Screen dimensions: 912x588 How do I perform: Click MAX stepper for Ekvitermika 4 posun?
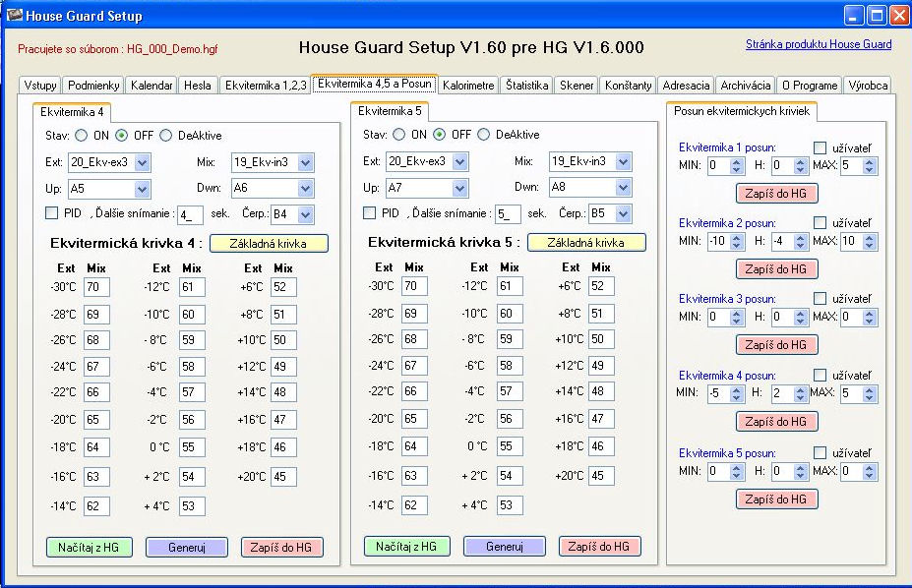pyautogui.click(x=869, y=394)
